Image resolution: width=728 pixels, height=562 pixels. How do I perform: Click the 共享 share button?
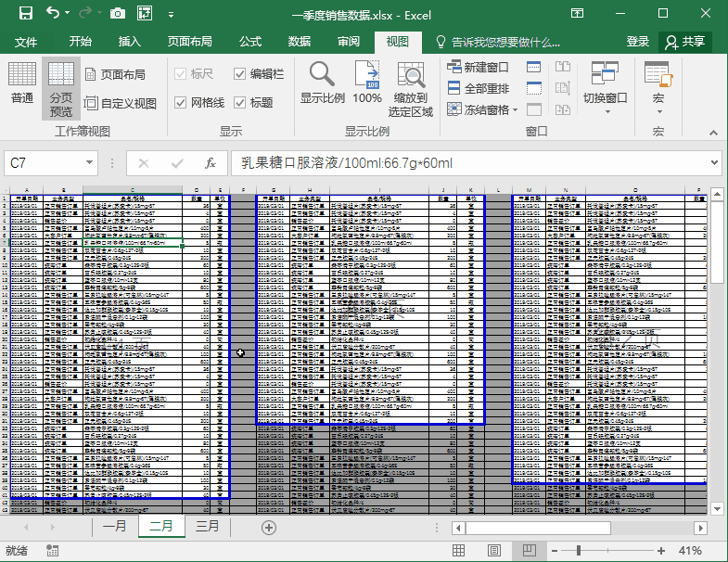(x=684, y=42)
